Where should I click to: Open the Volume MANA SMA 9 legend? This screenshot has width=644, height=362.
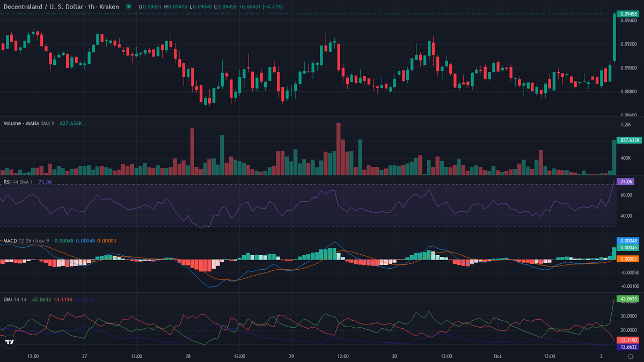[29, 123]
